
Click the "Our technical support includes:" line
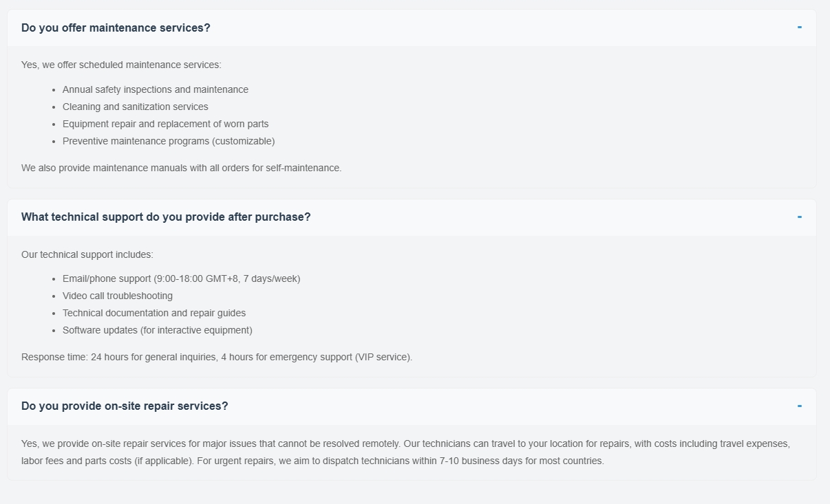coord(87,254)
